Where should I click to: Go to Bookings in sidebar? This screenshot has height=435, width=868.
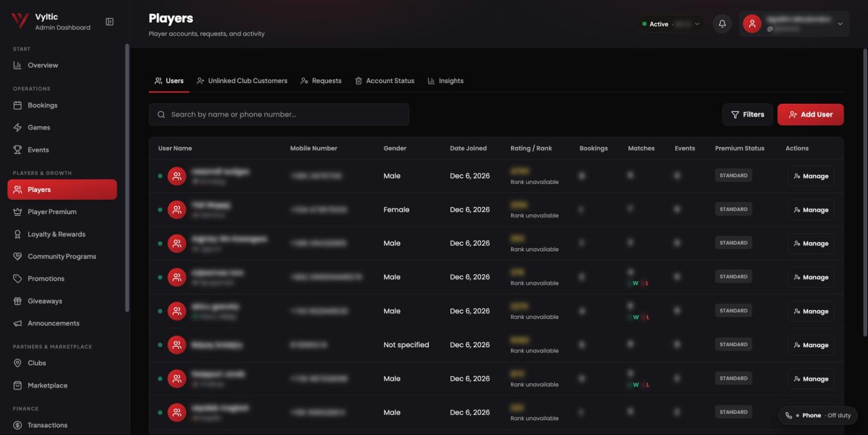62,105
